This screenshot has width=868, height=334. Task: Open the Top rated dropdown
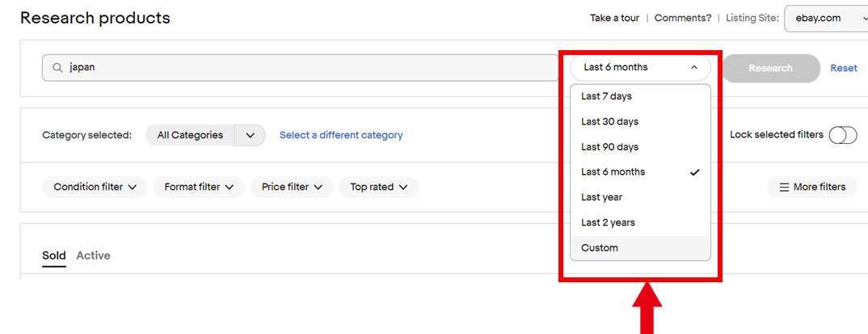(x=378, y=187)
